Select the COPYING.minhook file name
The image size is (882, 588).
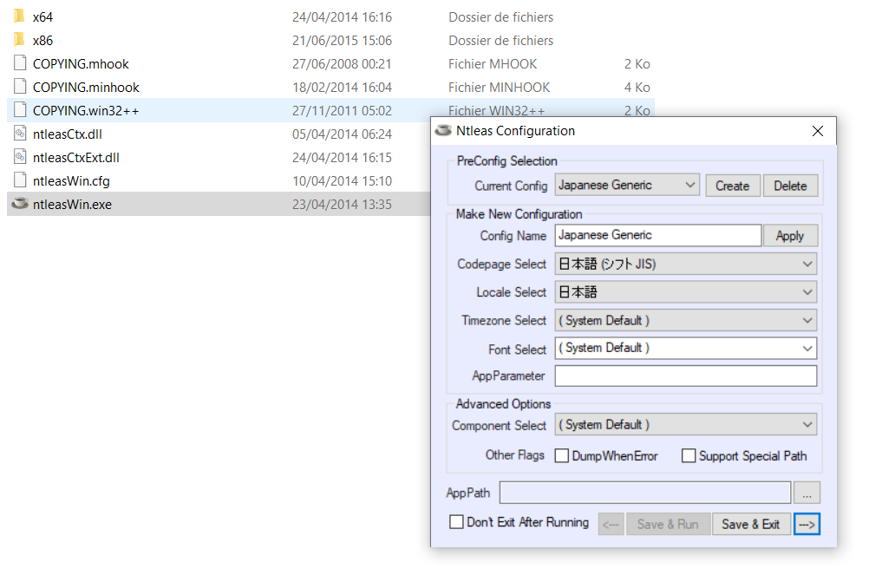pyautogui.click(x=86, y=88)
